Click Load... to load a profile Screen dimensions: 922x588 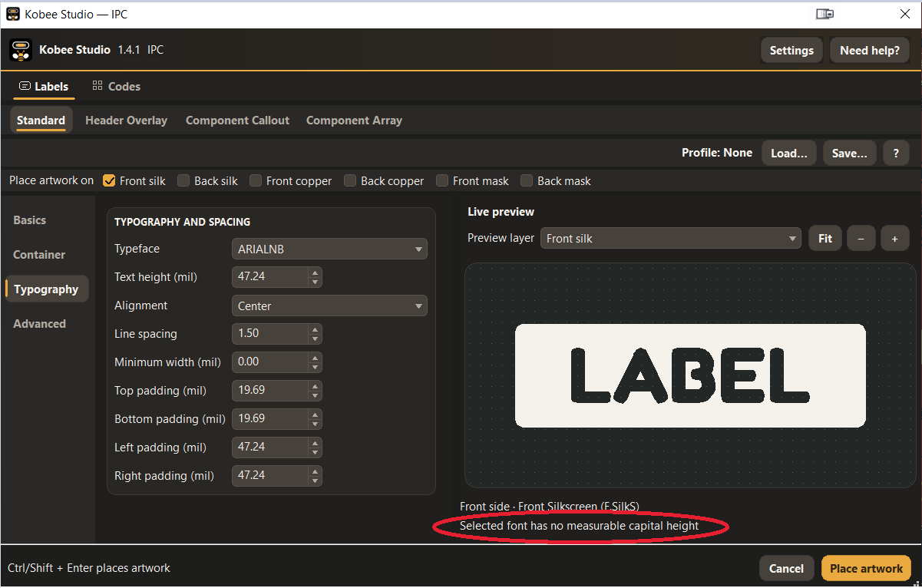point(789,153)
